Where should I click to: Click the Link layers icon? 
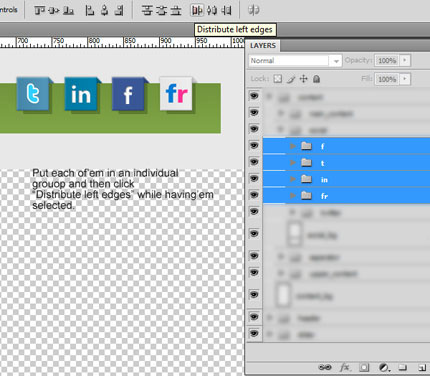coord(325,367)
